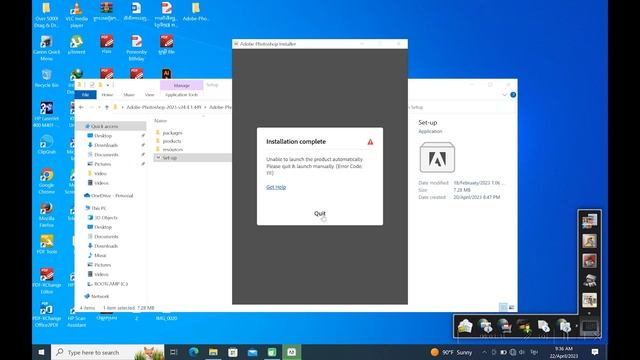
Task: Switch to large icons view in Explorer status bar
Action: tap(511, 307)
